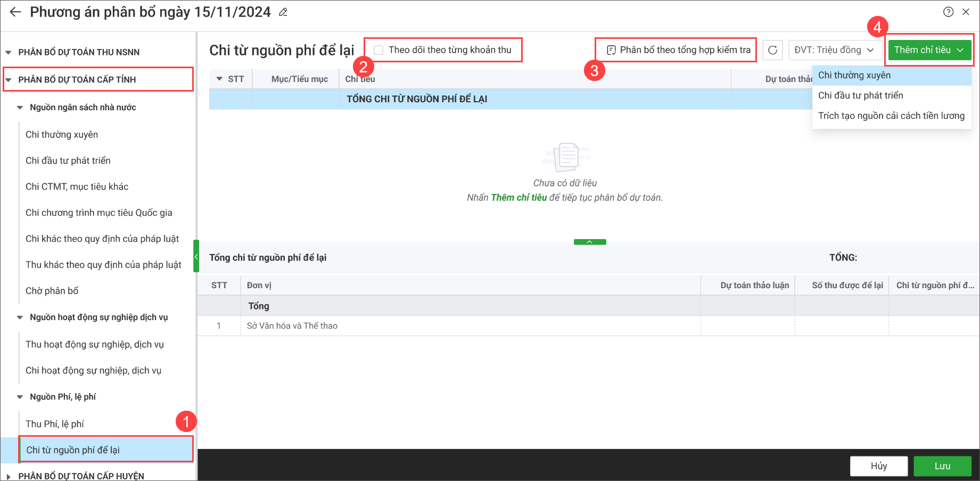Expand PHÂN BỔ DỰ TOÁN CẤP HUYỆN section
This screenshot has height=481, width=980.
[x=8, y=476]
